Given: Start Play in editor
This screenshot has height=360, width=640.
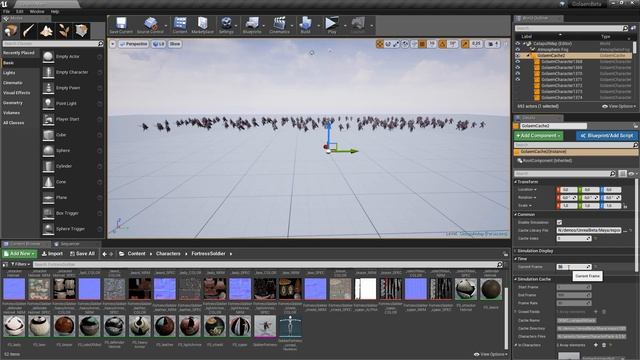Looking at the screenshot, I should click(x=331, y=25).
